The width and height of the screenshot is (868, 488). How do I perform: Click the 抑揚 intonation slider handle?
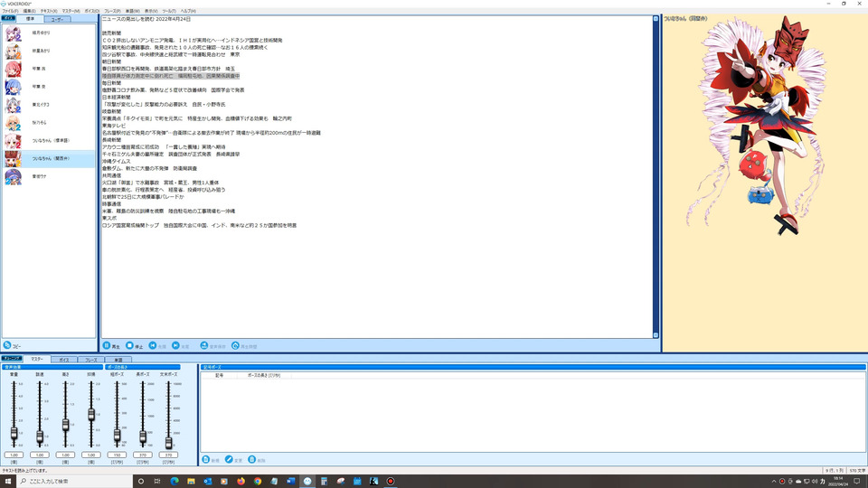click(x=91, y=415)
